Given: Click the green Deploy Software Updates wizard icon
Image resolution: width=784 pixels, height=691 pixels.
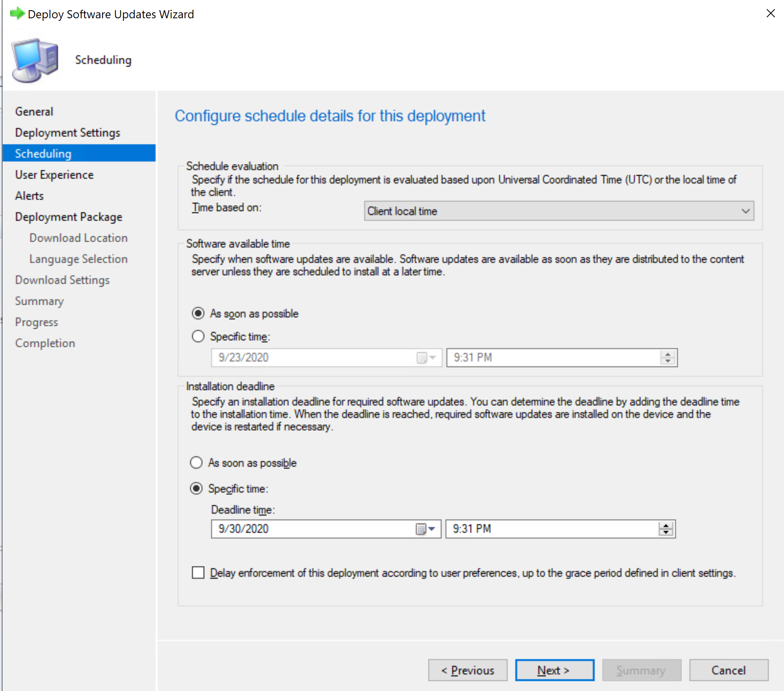Looking at the screenshot, I should tap(17, 13).
